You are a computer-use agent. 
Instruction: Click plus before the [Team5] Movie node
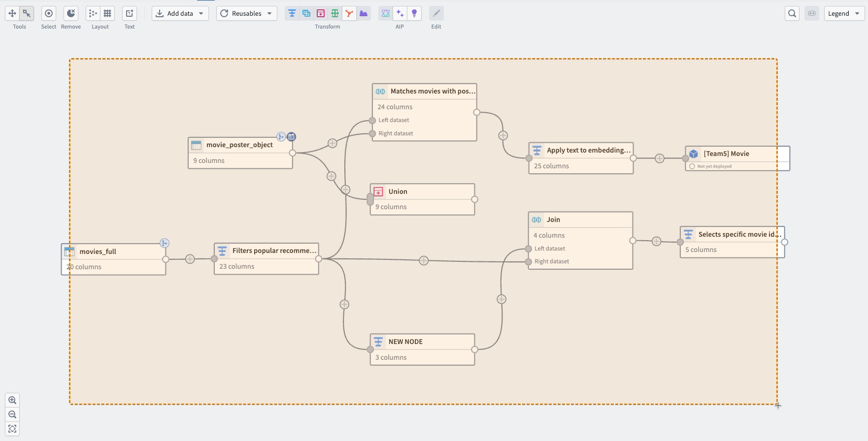point(660,158)
